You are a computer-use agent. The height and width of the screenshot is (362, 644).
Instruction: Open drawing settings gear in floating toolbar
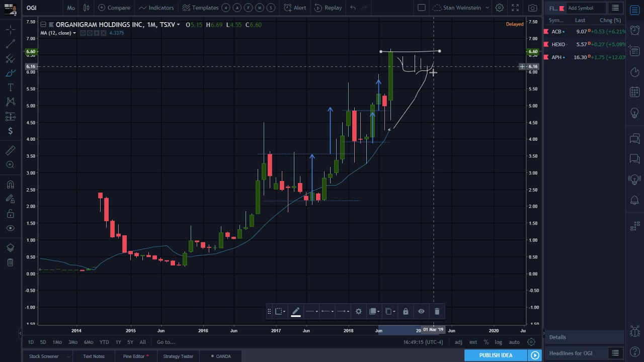tap(358, 311)
